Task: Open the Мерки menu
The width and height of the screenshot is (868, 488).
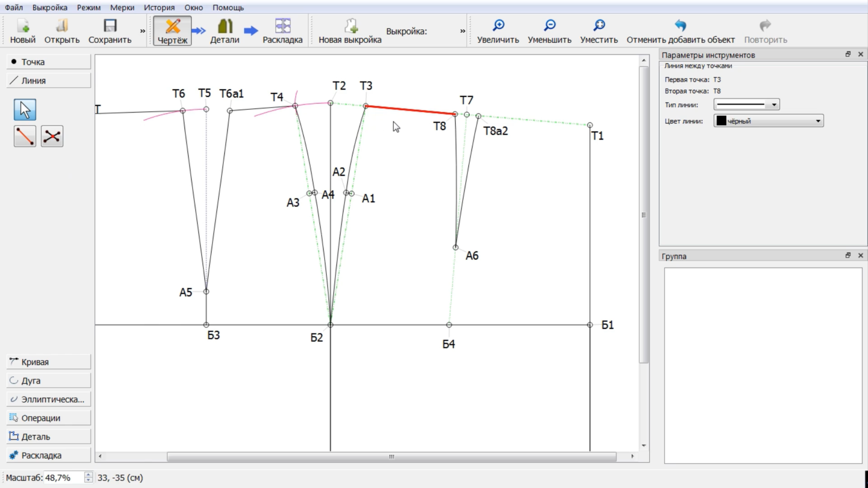Action: pos(122,8)
